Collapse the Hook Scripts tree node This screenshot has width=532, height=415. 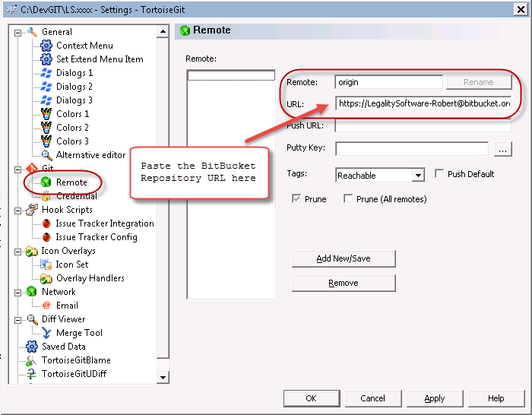pos(17,211)
